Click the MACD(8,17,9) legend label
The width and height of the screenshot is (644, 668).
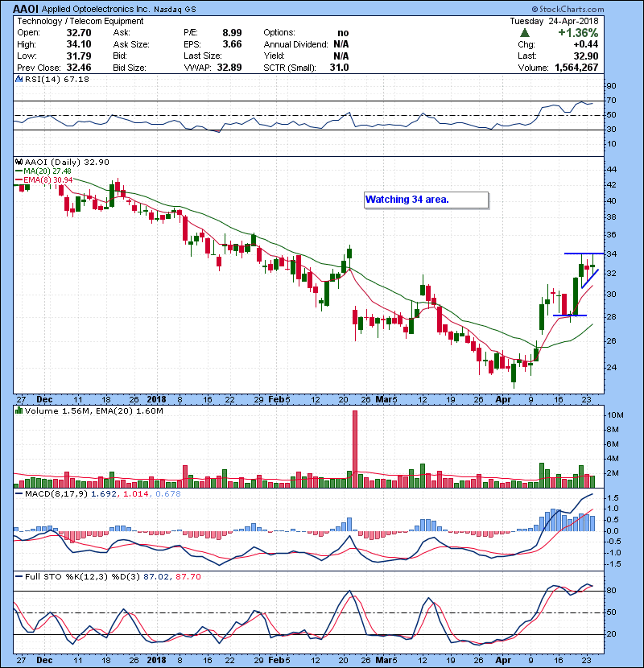click(x=56, y=494)
